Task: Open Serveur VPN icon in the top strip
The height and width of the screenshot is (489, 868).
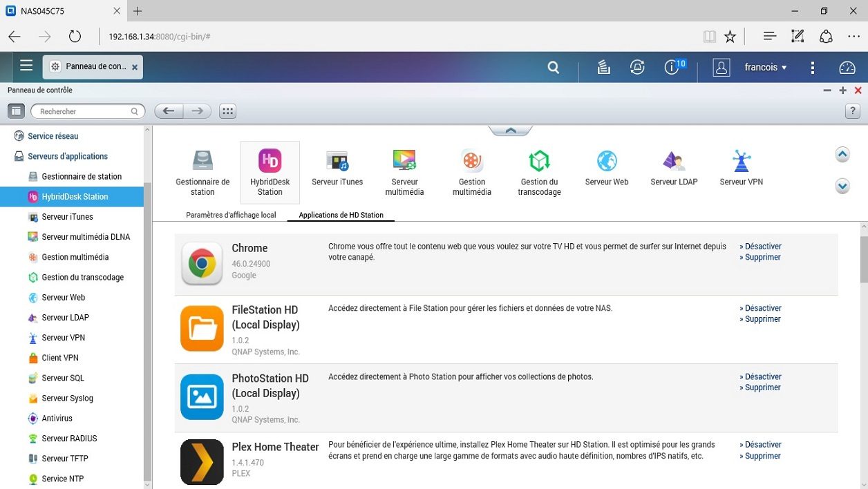Action: pyautogui.click(x=742, y=168)
